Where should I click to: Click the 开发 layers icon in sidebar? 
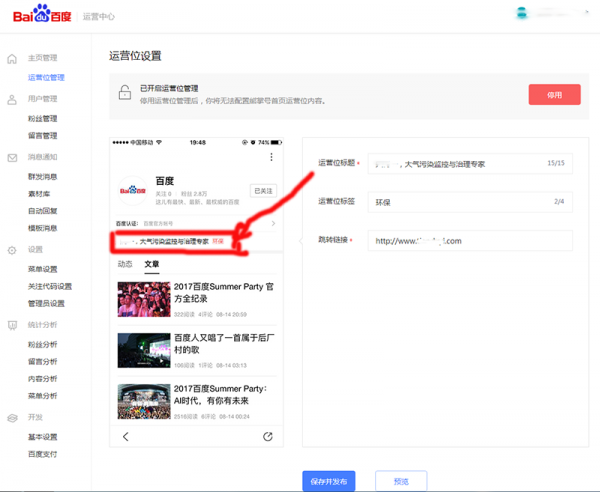point(12,418)
